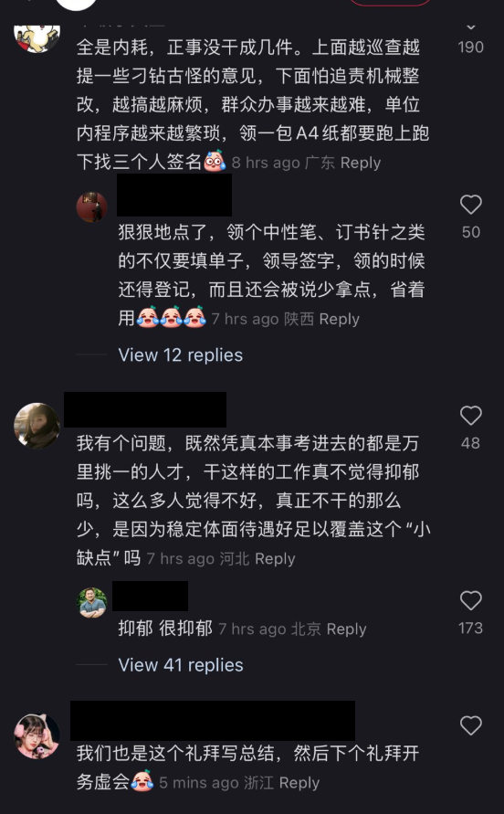This screenshot has width=504, height=814.
Task: Reply to the 7 hrs ago 陕西 comment
Action: (x=339, y=319)
